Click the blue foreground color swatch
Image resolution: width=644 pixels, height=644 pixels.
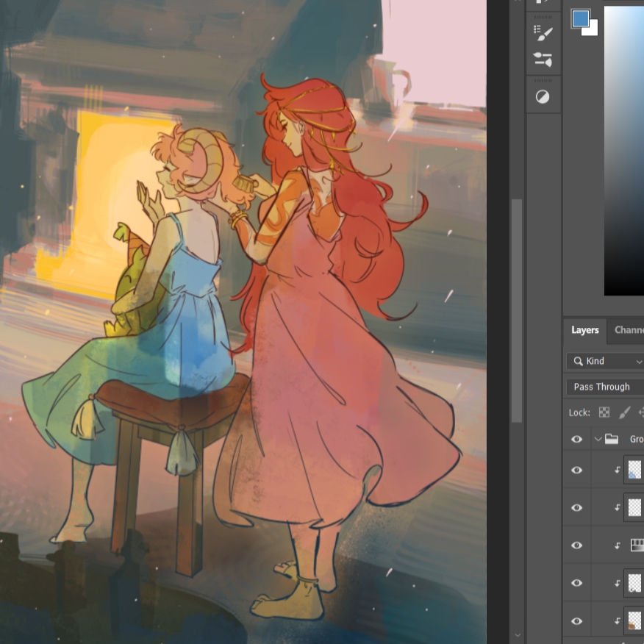[580, 18]
